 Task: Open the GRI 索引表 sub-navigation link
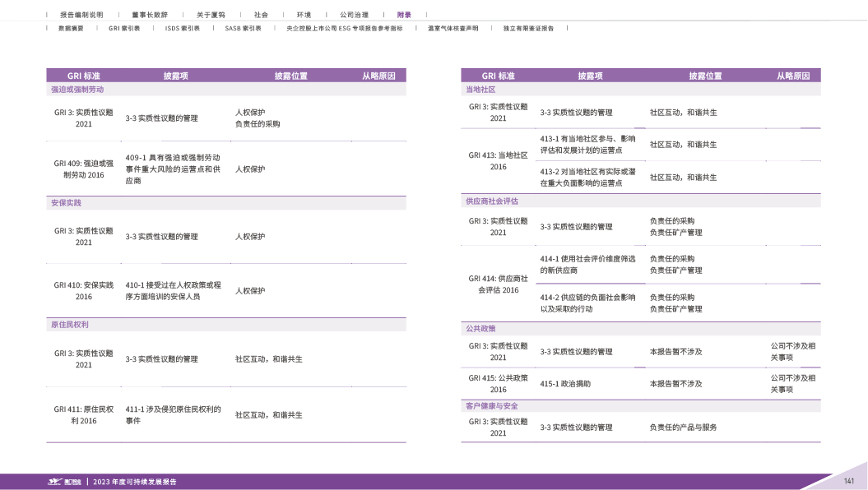pos(123,28)
